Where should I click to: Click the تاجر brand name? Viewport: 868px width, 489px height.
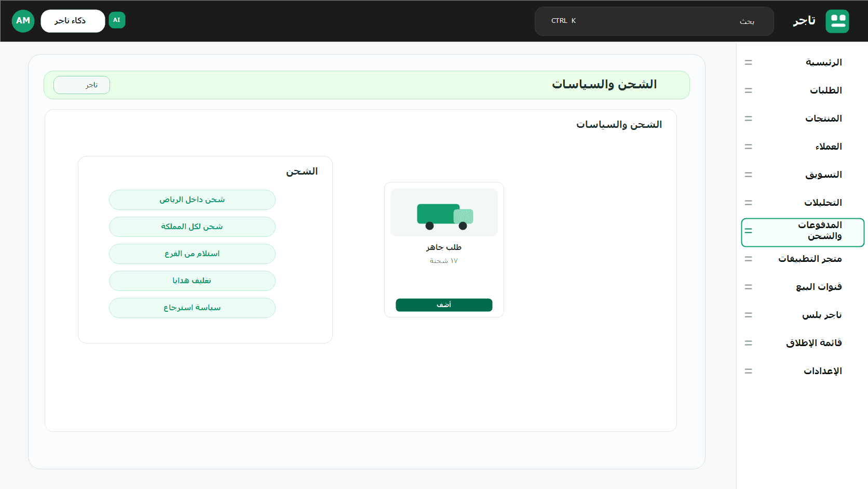point(804,21)
